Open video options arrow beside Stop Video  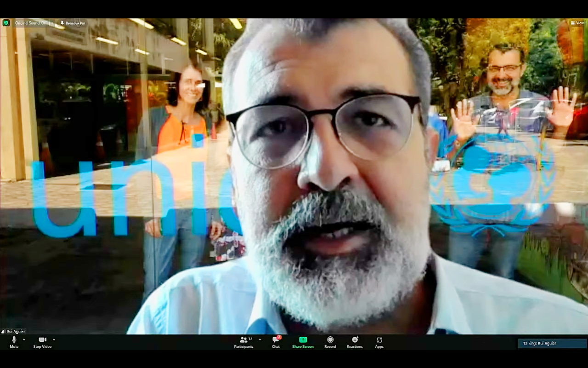pos(54,339)
